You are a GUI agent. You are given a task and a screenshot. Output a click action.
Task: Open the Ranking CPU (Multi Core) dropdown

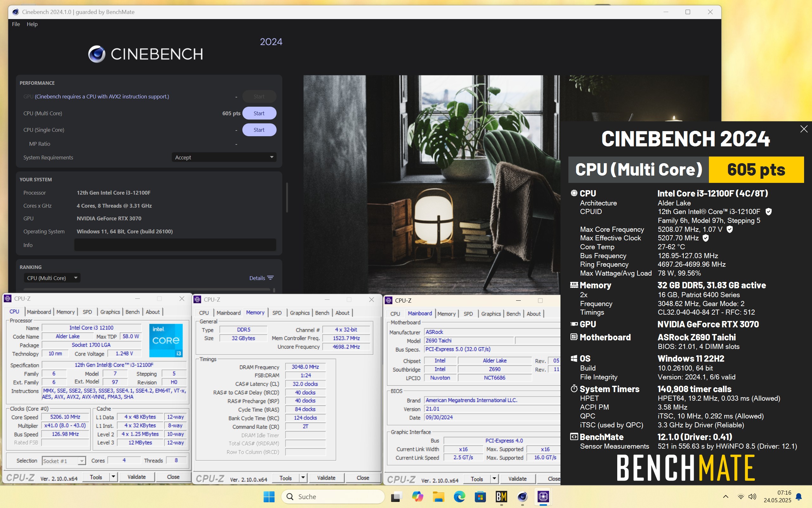52,278
